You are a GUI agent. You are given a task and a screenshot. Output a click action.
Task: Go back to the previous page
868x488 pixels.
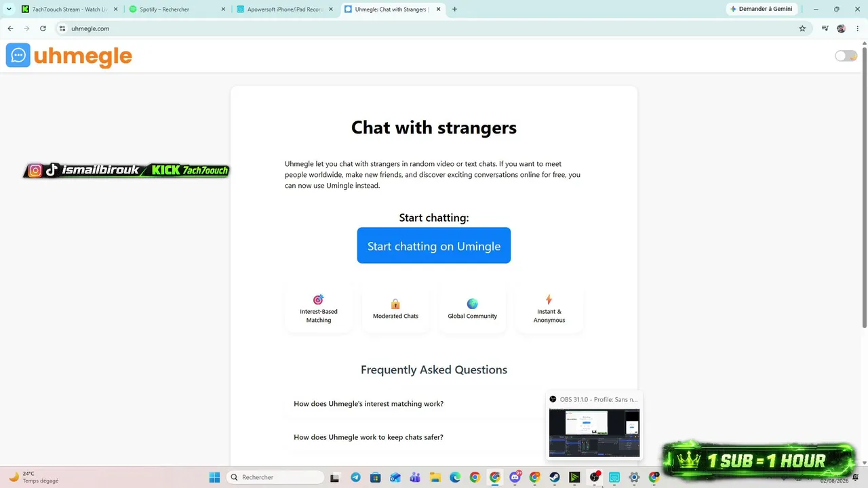pyautogui.click(x=10, y=28)
